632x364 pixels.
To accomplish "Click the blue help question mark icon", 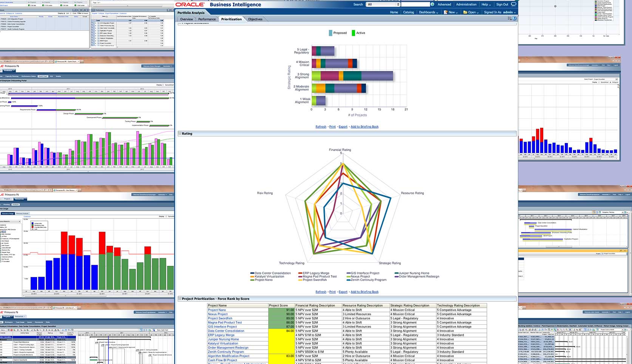I will pyautogui.click(x=514, y=19).
